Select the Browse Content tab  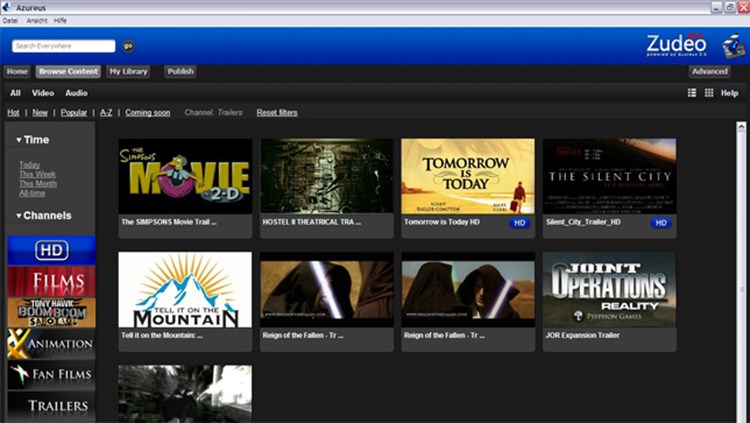[x=68, y=71]
